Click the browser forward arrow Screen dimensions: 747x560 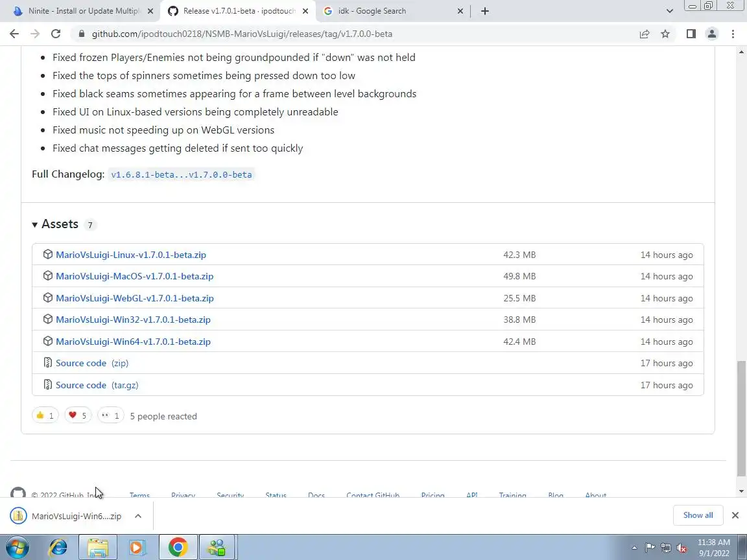pyautogui.click(x=35, y=34)
